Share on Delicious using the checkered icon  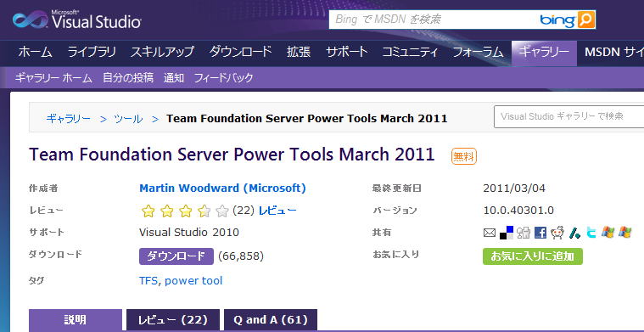[507, 233]
